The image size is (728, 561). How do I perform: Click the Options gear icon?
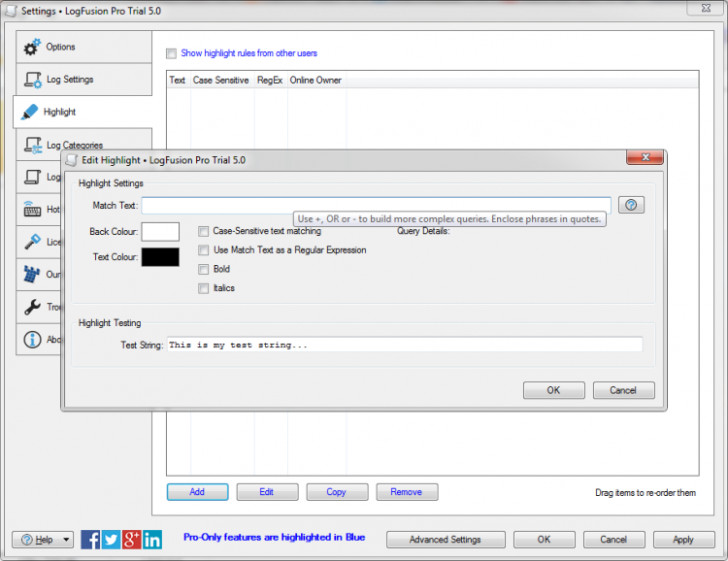click(x=32, y=47)
